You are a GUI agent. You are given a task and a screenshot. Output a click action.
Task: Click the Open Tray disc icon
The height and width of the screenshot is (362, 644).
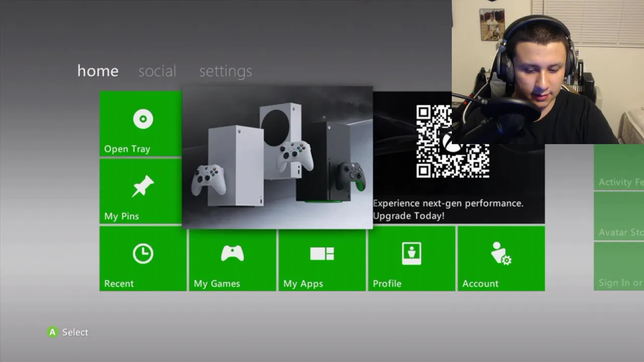pyautogui.click(x=143, y=119)
